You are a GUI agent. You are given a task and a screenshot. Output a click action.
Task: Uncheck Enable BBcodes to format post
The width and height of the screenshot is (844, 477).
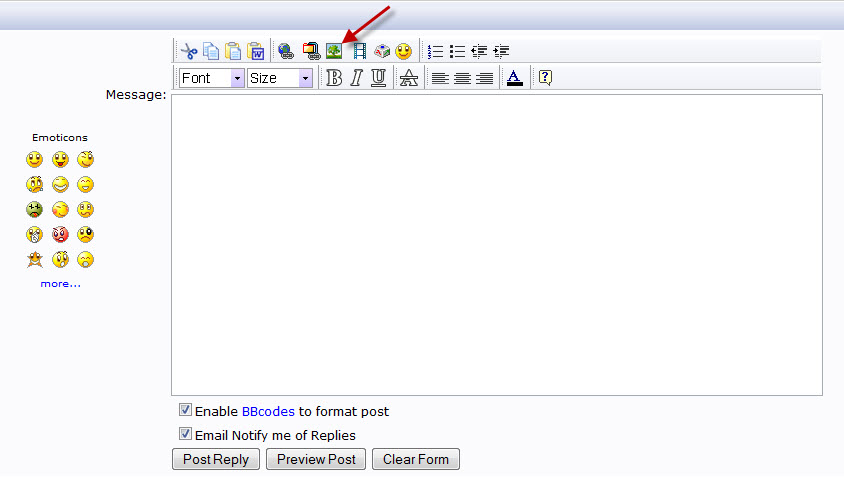[185, 410]
